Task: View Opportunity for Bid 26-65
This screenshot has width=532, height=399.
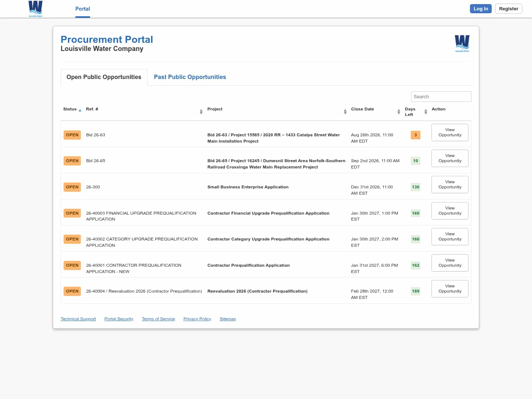Action: (x=450, y=158)
